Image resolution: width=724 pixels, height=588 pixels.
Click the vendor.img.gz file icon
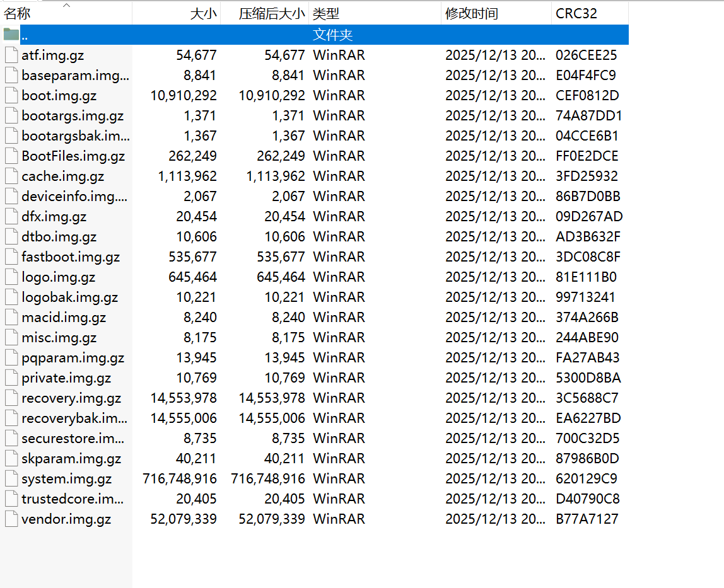pos(11,519)
